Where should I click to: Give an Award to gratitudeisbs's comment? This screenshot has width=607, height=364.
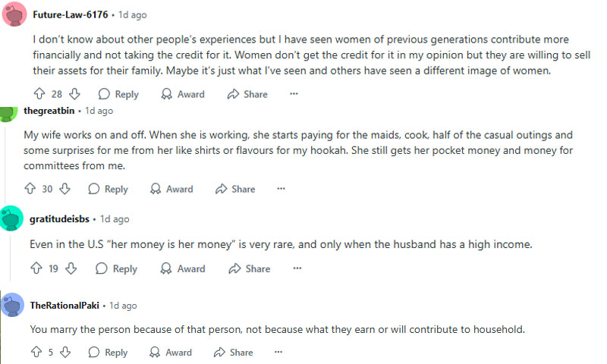pyautogui.click(x=183, y=268)
